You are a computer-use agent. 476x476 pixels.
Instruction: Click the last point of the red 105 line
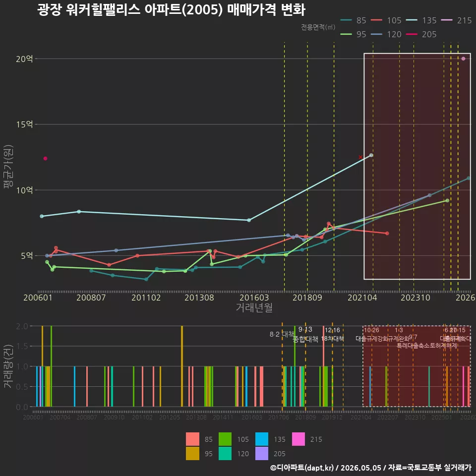[387, 233]
